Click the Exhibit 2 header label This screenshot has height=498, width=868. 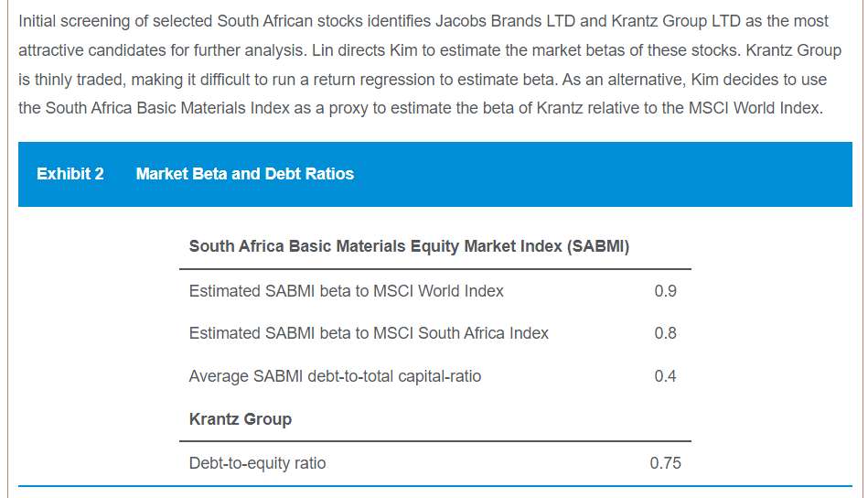(x=70, y=174)
